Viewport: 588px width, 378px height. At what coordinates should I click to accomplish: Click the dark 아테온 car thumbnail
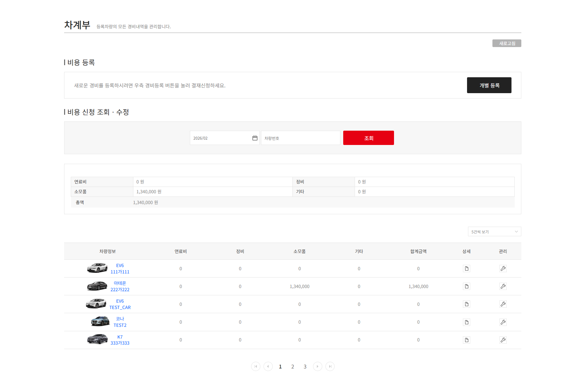pyautogui.click(x=97, y=286)
